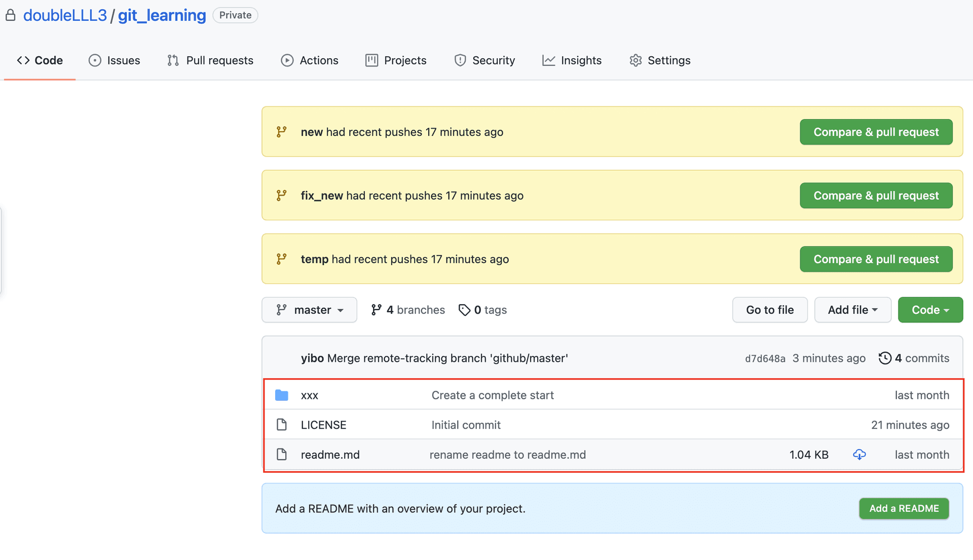Click the tag icon next to 0 tags
Viewport: 973px width, 560px height.
[x=464, y=310]
